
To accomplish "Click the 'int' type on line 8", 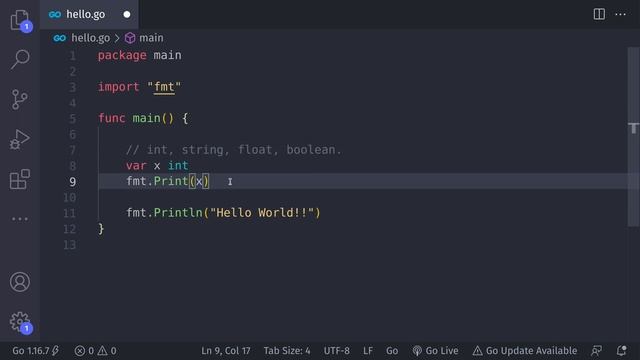I will [178, 165].
